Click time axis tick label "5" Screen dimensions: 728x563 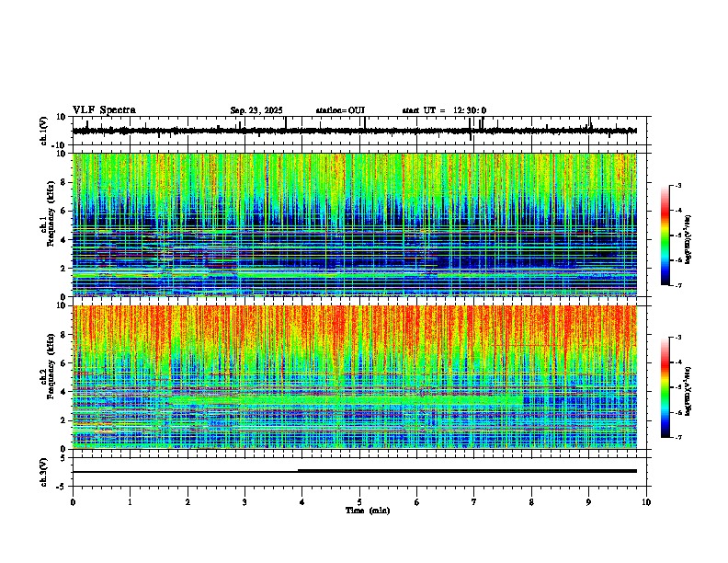click(x=359, y=502)
